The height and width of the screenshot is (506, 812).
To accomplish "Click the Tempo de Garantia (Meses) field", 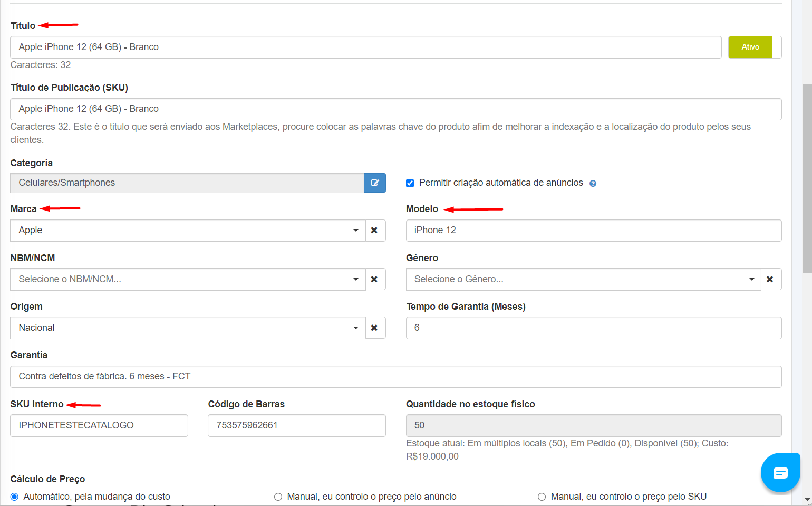I will (x=594, y=328).
